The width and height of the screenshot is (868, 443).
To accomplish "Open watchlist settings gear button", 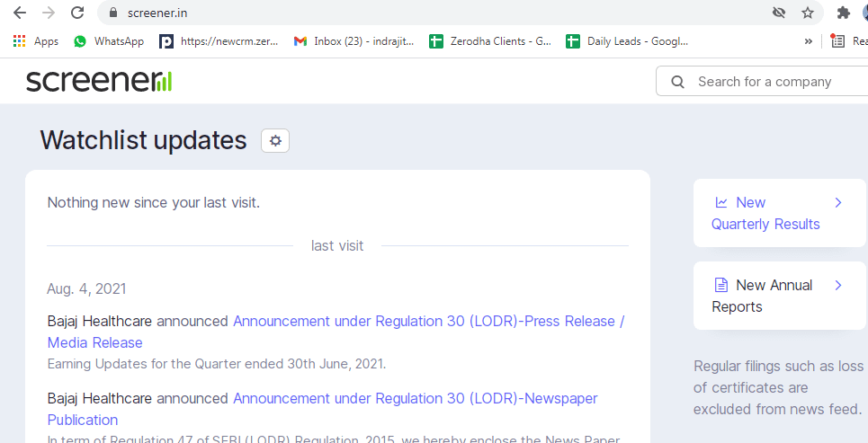I will (275, 141).
